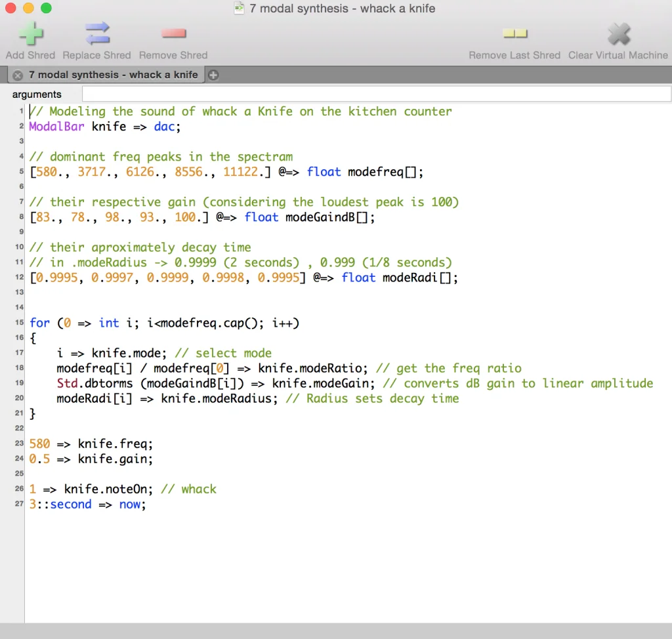Click 'modefreq[]' declaration on line 5

382,172
